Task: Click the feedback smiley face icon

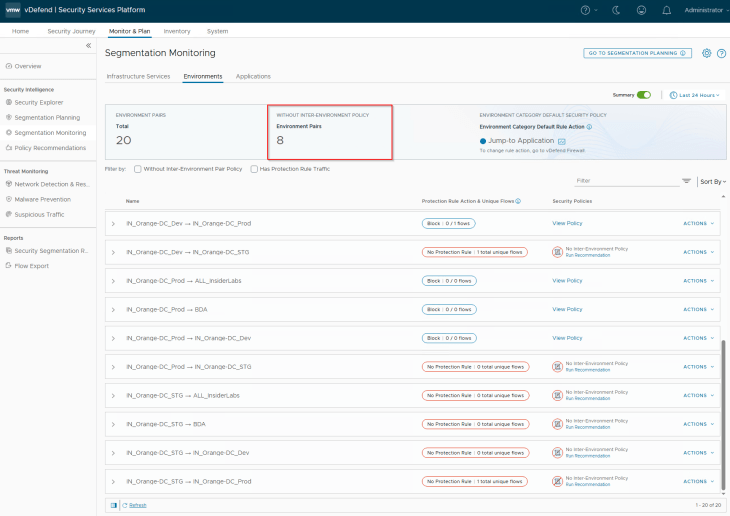Action: 642,10
